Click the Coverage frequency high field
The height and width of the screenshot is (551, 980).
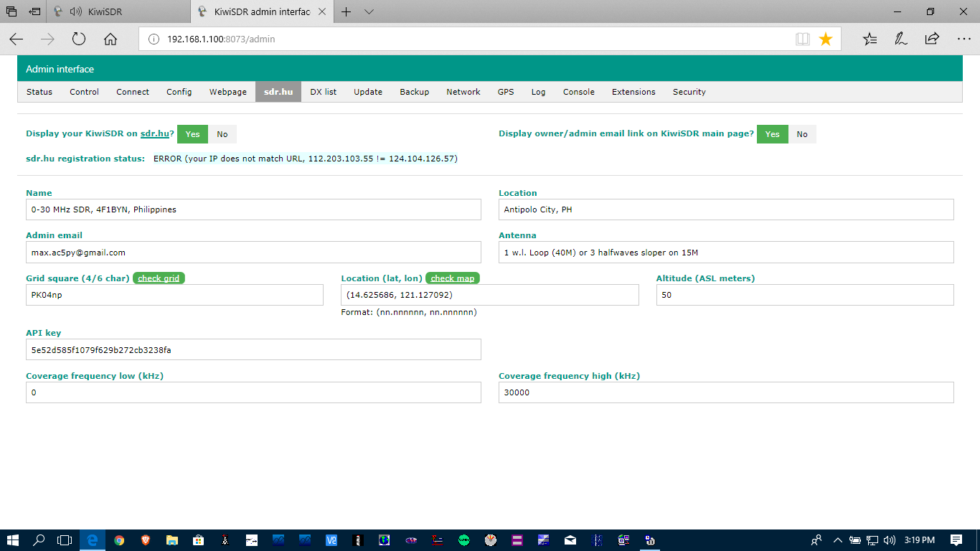tap(726, 392)
